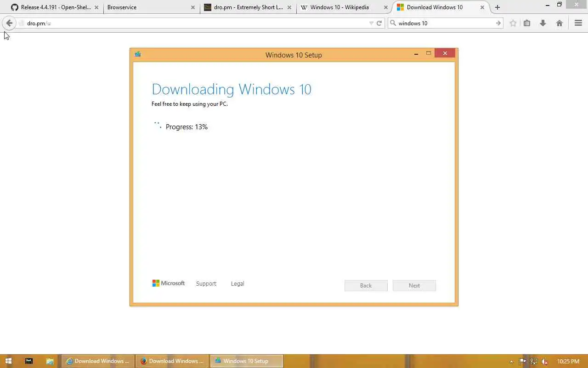Screen dimensions: 588x368
Task: Switch to Firefox Download Windows taskbar item
Action: click(x=173, y=361)
